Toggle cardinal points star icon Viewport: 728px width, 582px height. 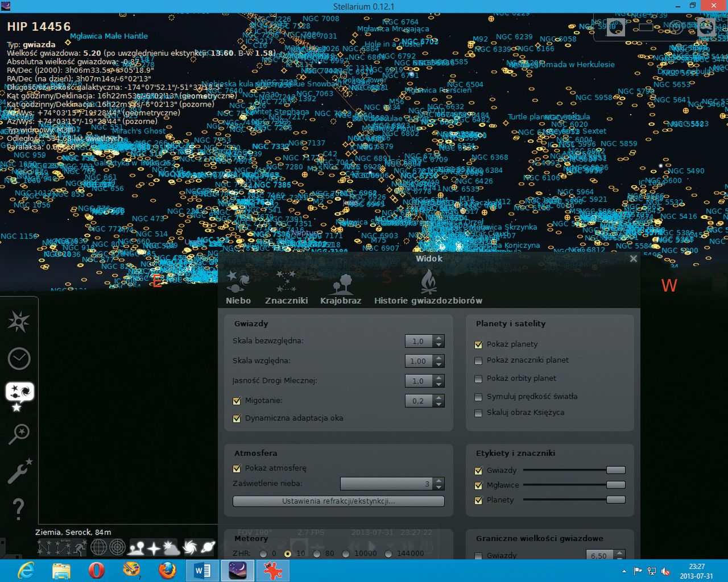tap(154, 547)
